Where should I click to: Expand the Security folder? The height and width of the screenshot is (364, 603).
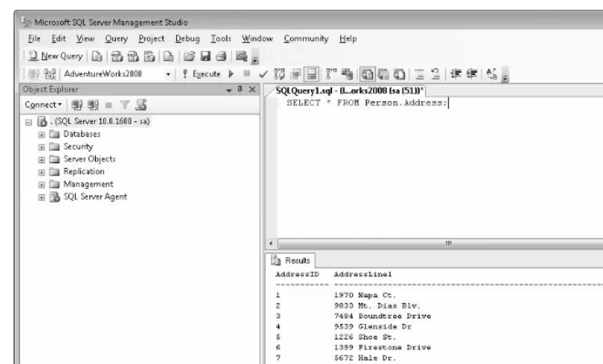coord(42,147)
